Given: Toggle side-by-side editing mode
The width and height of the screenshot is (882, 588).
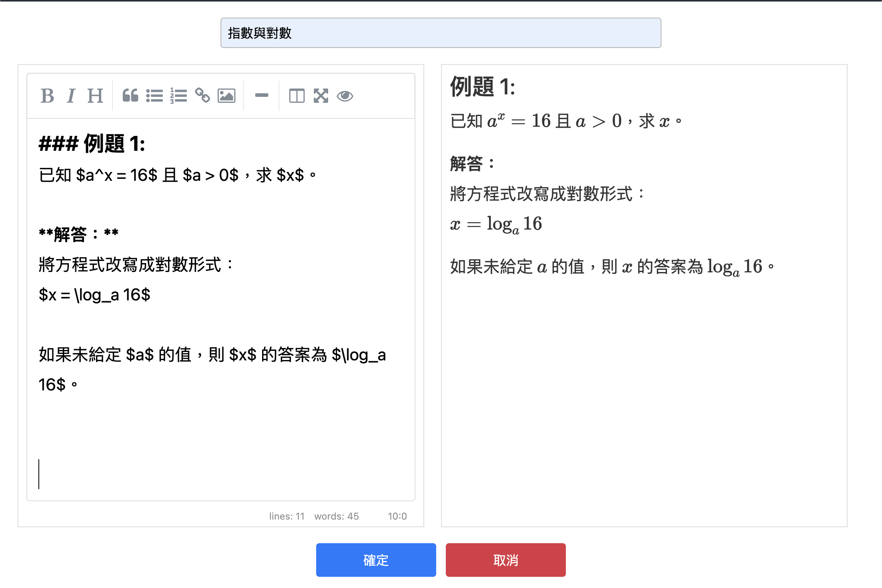Looking at the screenshot, I should coord(297,96).
